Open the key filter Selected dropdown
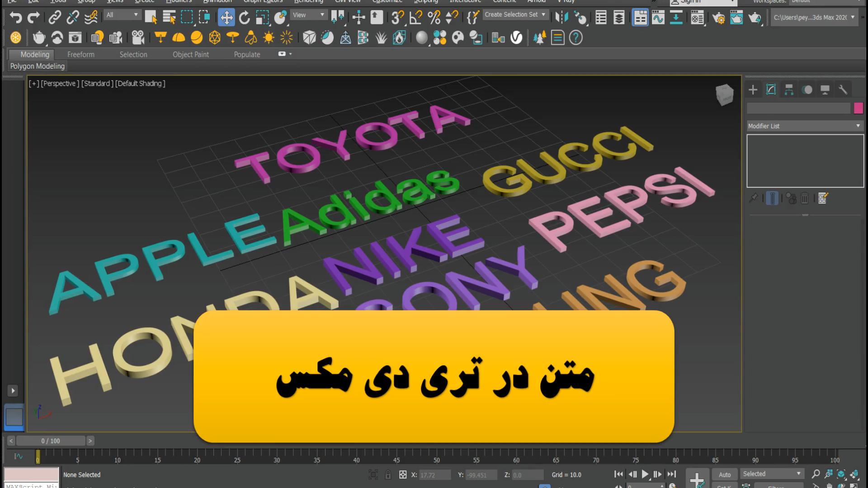The width and height of the screenshot is (868, 488). [772, 474]
